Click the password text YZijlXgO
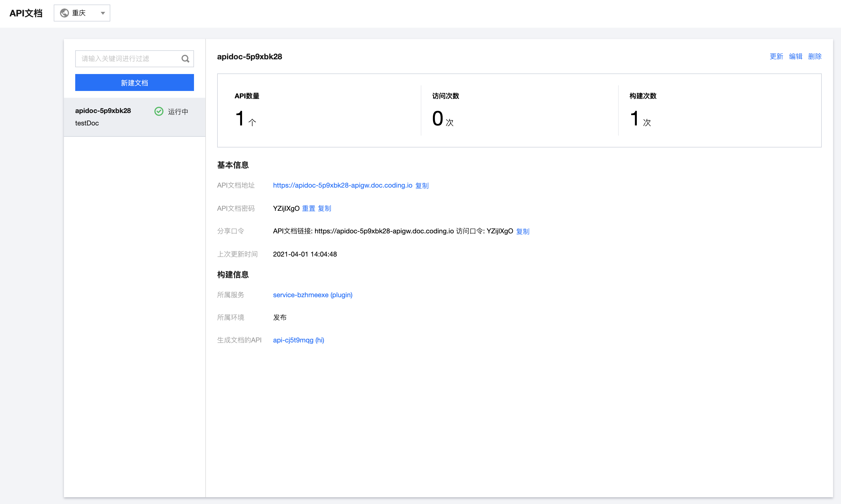The height and width of the screenshot is (504, 841). 286,208
